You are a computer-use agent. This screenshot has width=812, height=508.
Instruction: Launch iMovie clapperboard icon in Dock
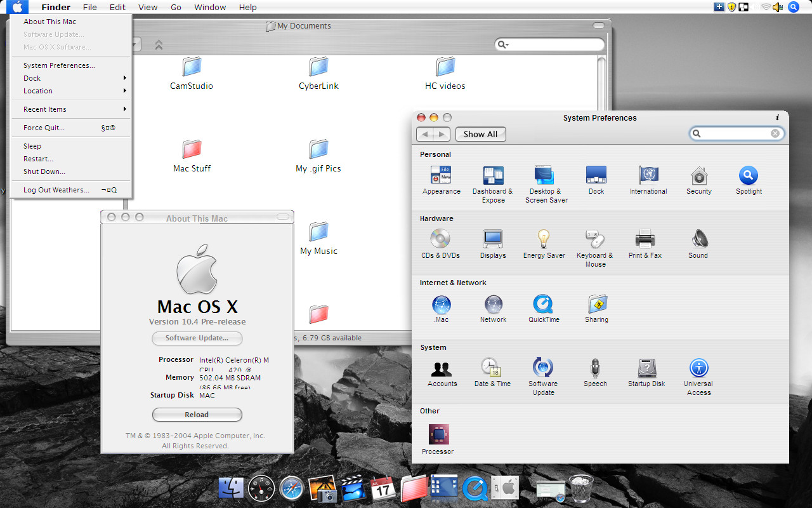pyautogui.click(x=353, y=488)
